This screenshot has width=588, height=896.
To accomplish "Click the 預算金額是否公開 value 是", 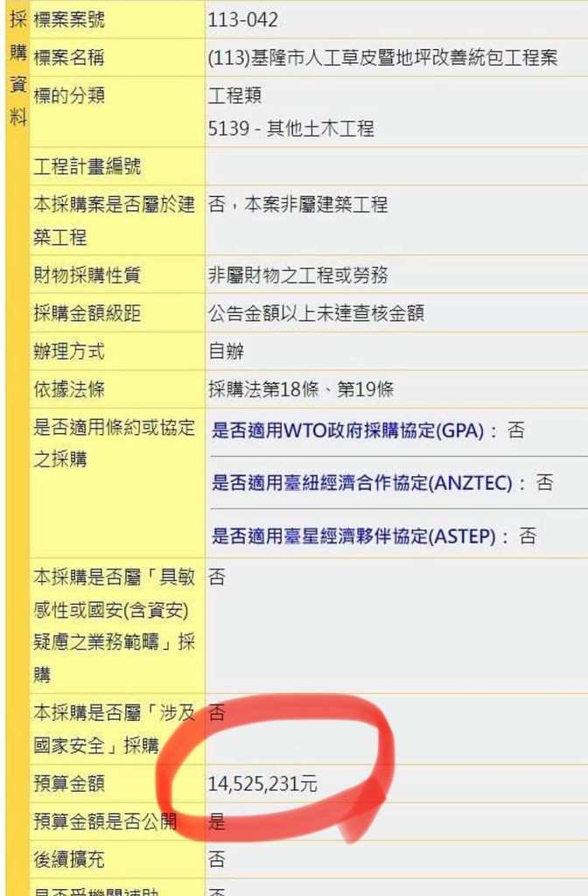I will 217,822.
